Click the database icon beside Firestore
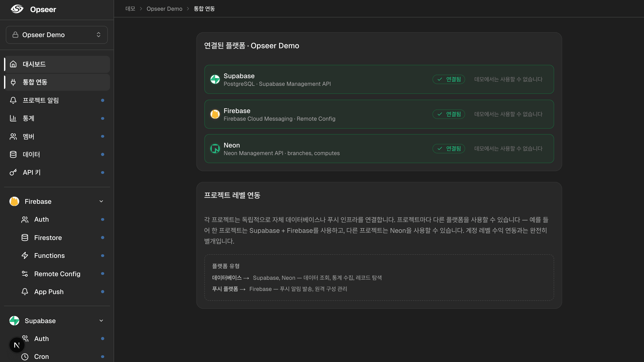Viewport: 644px width, 362px height. click(x=25, y=238)
